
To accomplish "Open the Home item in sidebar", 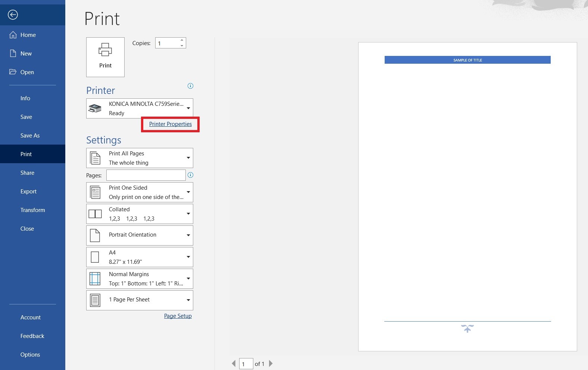I will [x=28, y=35].
